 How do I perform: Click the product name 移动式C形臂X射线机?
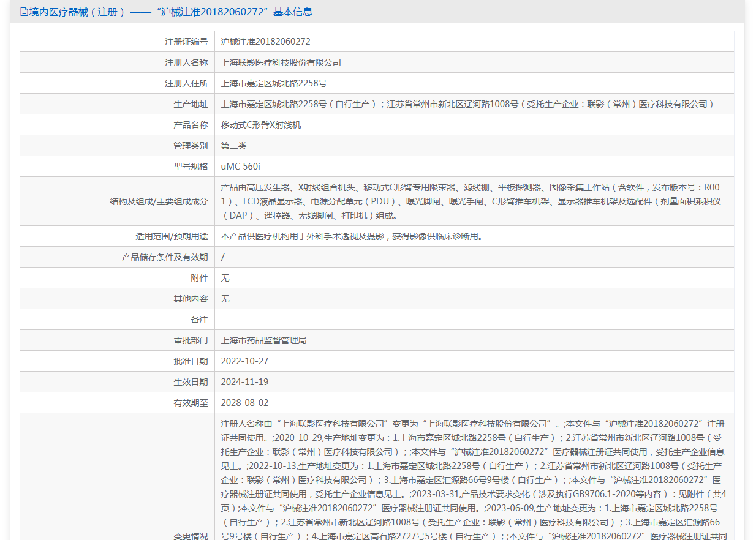261,125
